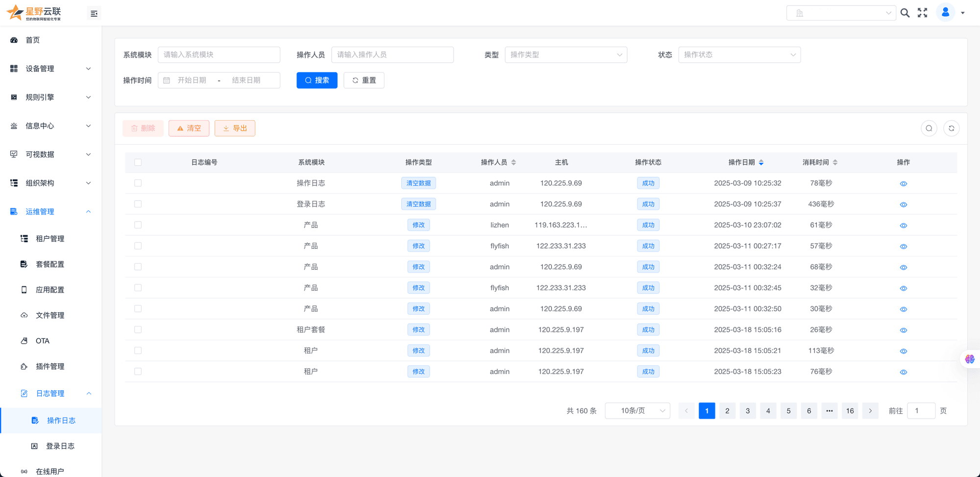Click the blue 搜索 button
Image resolution: width=980 pixels, height=477 pixels.
point(317,80)
